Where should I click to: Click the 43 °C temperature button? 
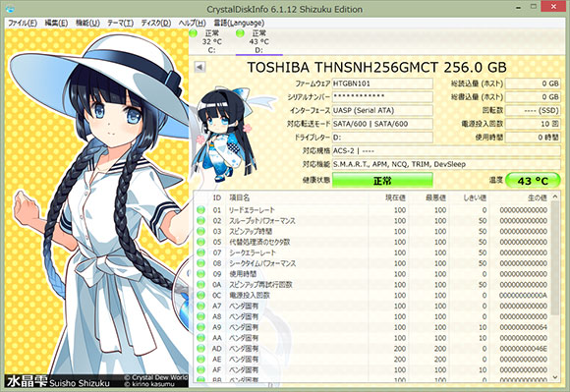pos(533,181)
